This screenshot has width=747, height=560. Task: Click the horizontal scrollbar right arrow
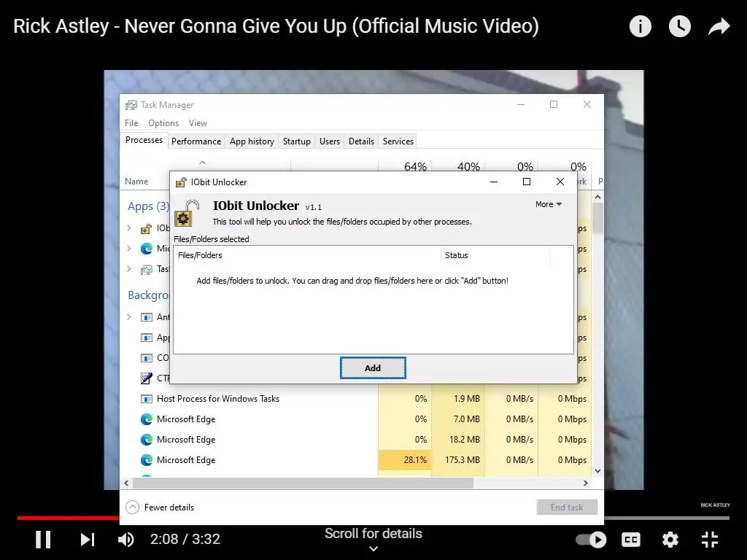point(586,483)
